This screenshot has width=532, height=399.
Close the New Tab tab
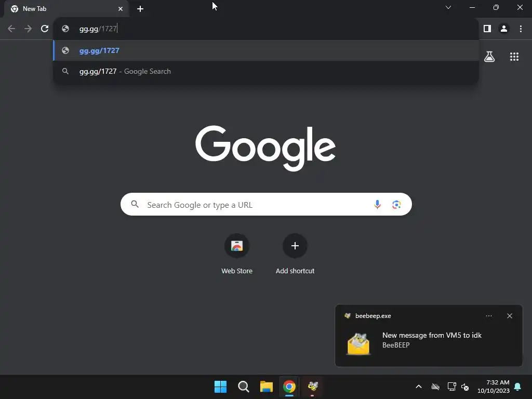(121, 9)
